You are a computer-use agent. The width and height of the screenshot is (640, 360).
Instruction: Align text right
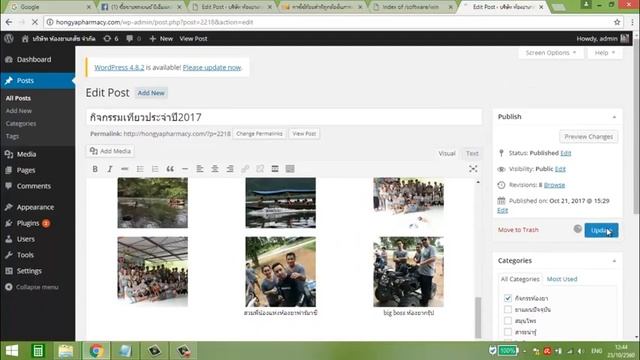coord(230,169)
